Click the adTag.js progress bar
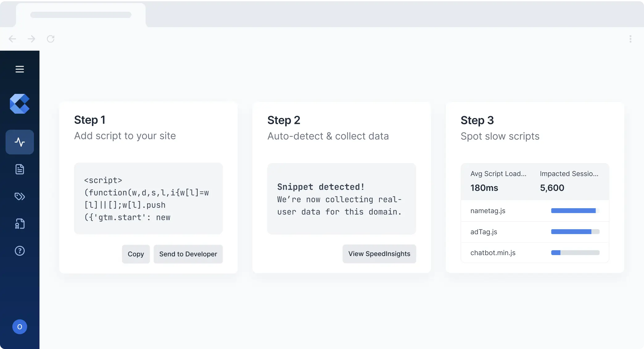Screen dimensions: 644x349 [x=575, y=232]
